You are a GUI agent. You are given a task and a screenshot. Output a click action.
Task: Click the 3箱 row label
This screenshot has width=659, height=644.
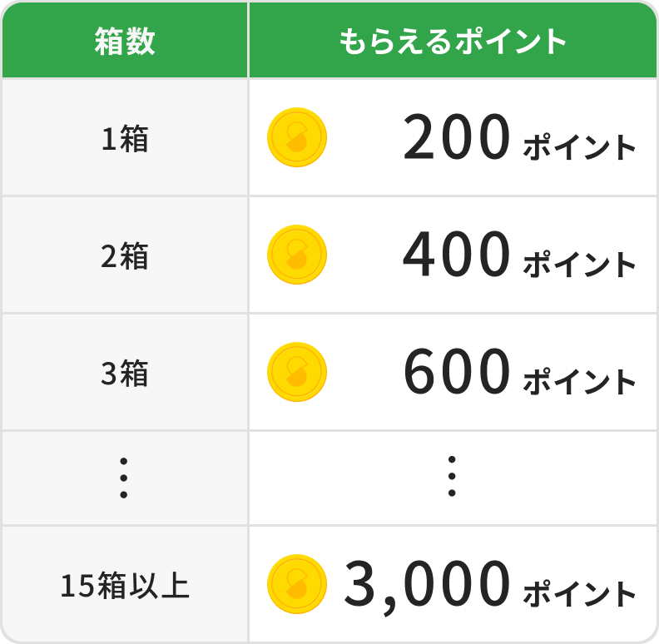(125, 373)
